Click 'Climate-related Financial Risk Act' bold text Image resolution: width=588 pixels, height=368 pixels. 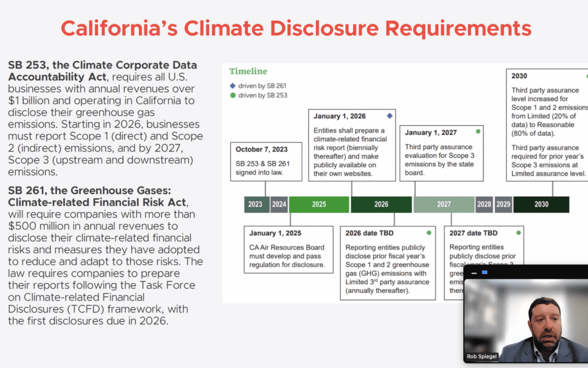[x=97, y=202]
